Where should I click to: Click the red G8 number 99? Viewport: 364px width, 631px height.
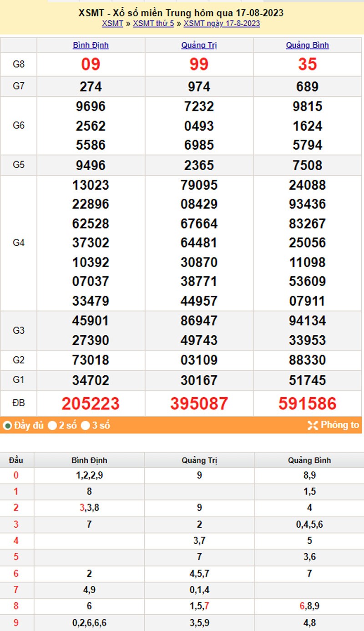click(199, 64)
